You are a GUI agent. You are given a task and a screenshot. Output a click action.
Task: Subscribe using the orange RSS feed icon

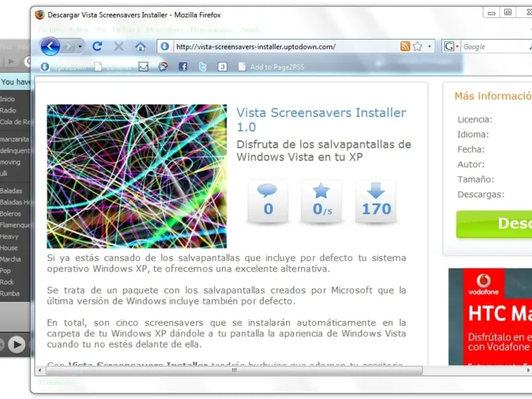pyautogui.click(x=405, y=47)
